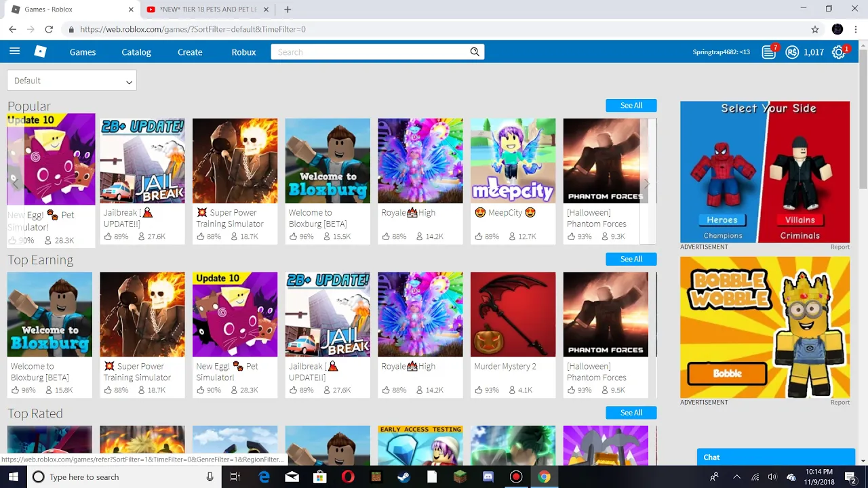Bookmark this page with star icon
The image size is (868, 488).
(815, 29)
